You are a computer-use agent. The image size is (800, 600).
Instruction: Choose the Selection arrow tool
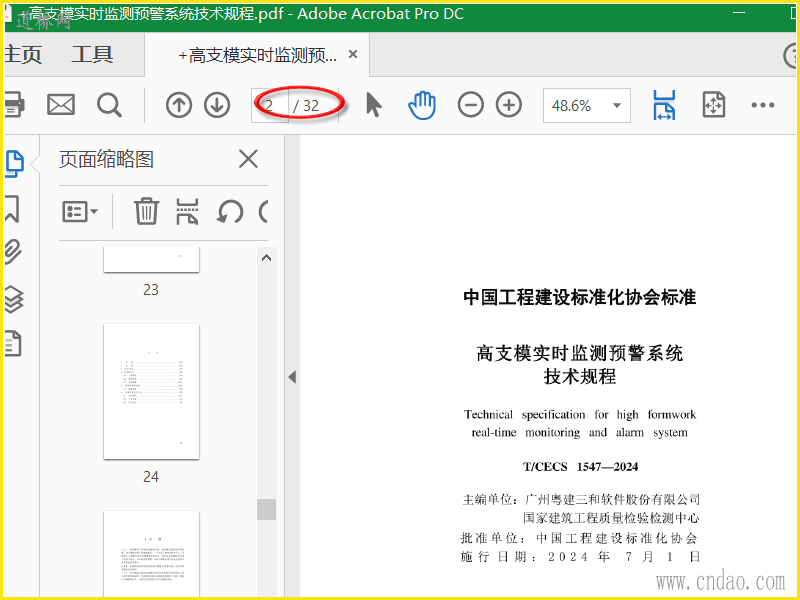(374, 105)
